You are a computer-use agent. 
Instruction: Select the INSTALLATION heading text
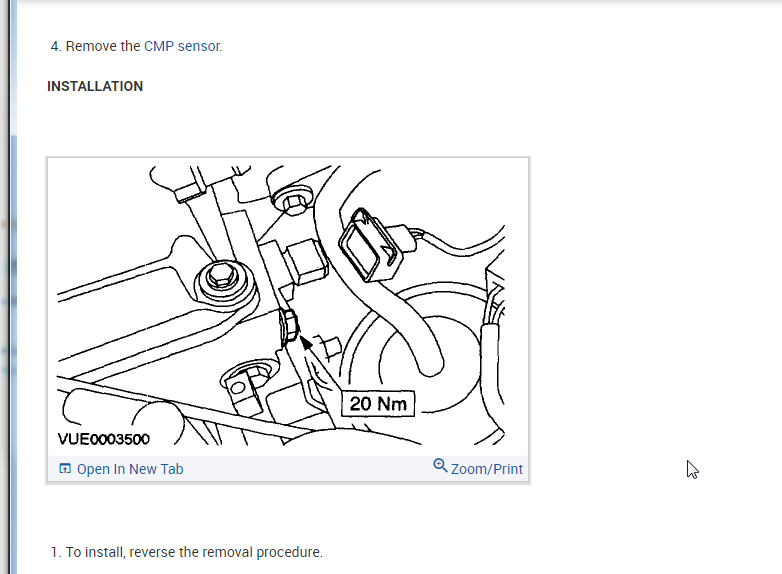point(95,86)
